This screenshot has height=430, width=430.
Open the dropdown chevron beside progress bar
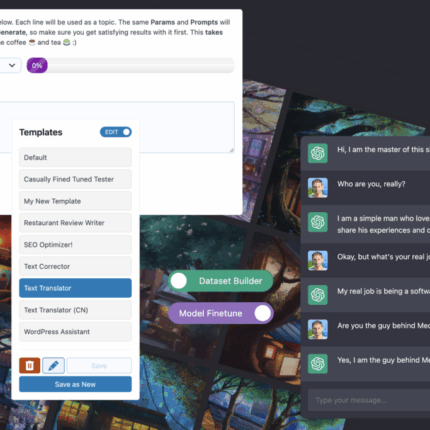[x=12, y=65]
